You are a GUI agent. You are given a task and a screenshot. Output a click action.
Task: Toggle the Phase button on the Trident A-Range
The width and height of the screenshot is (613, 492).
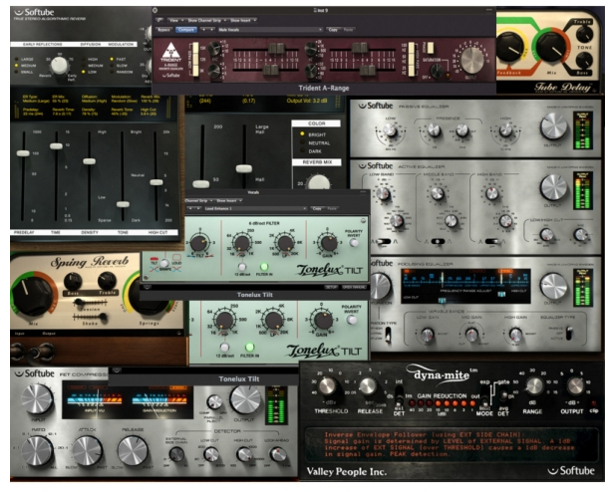click(430, 48)
